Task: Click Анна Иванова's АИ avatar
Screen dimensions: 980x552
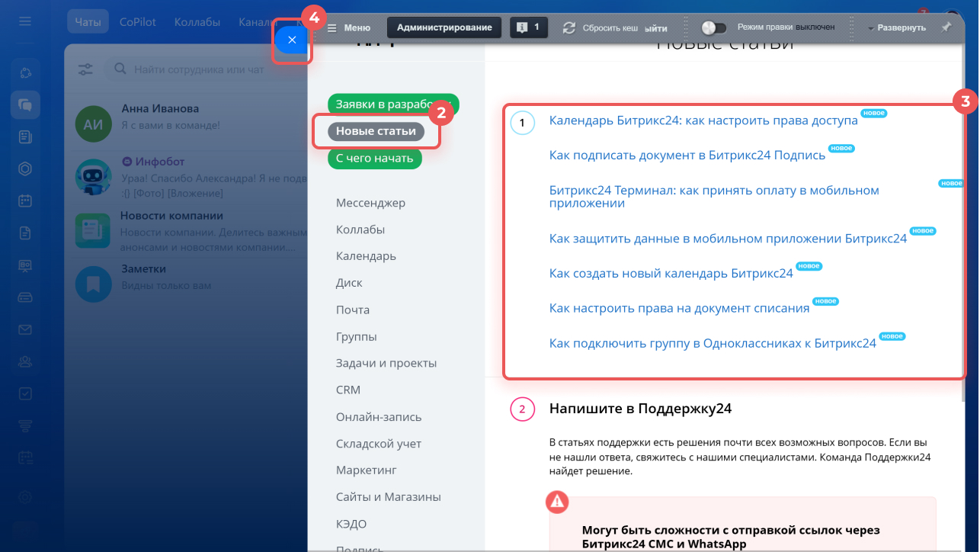Action: click(94, 124)
